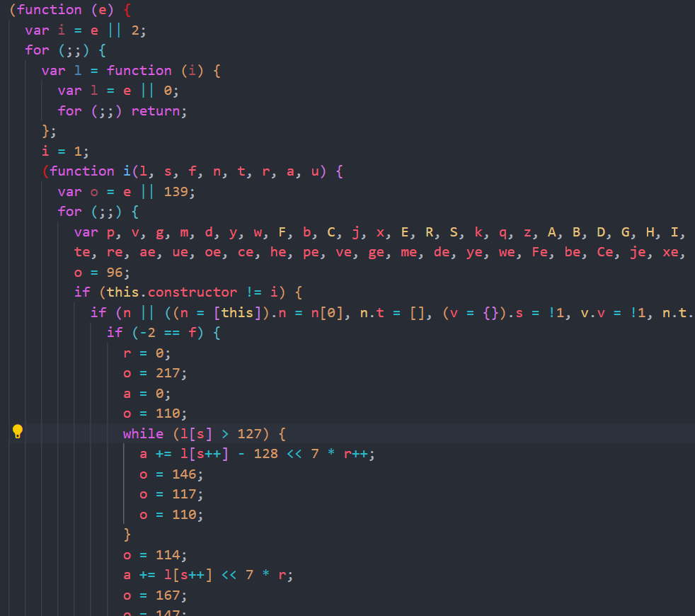Click the 'o = 117;' line
This screenshot has width=695, height=616.
(x=171, y=494)
